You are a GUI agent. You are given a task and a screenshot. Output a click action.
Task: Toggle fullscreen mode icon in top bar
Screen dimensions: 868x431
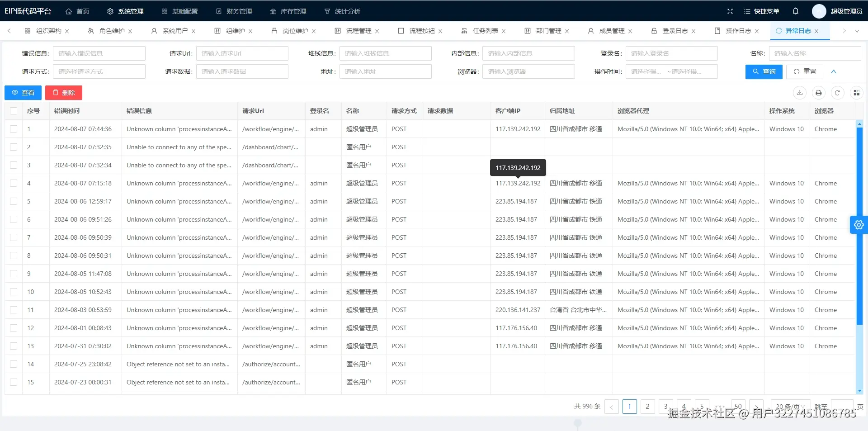(x=730, y=11)
